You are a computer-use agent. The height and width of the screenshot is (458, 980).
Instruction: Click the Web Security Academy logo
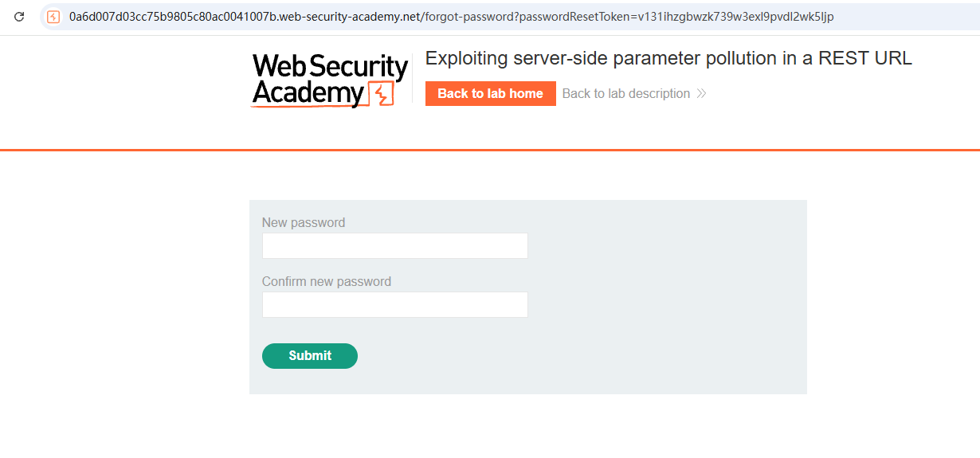click(x=330, y=80)
